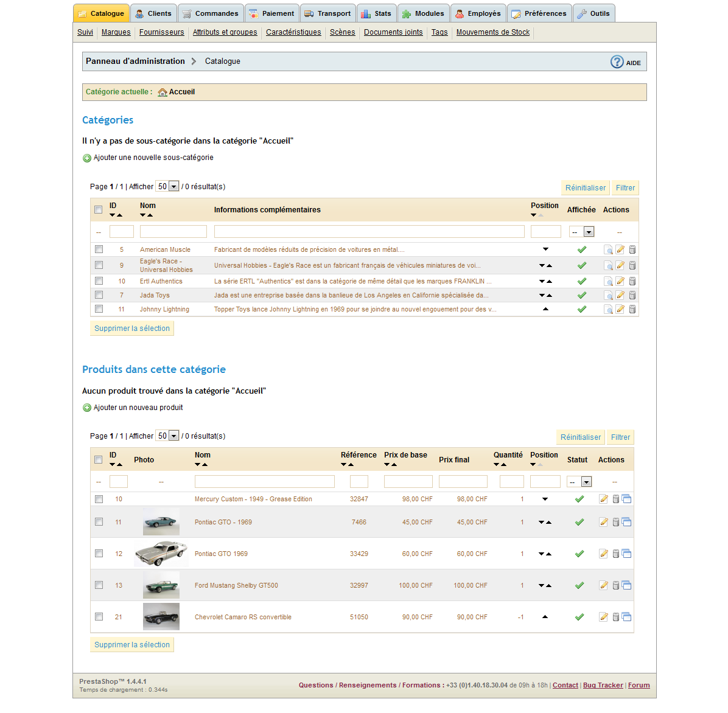Open categories results-per-page dropdown

tap(167, 187)
